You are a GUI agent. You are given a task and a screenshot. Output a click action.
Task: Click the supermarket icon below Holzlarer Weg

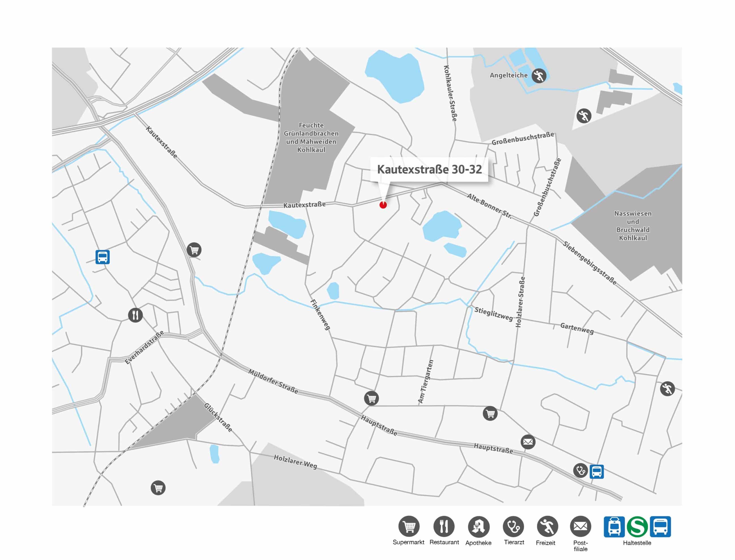pos(158,488)
